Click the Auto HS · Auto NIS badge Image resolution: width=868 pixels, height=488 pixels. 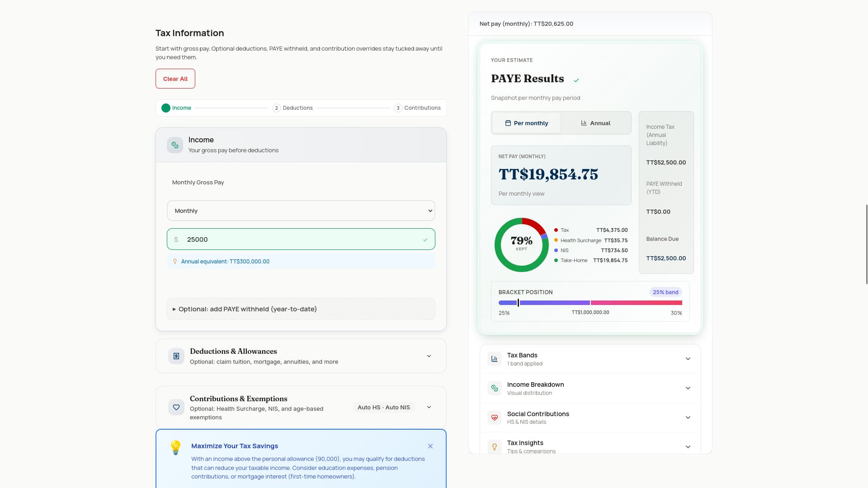(384, 407)
